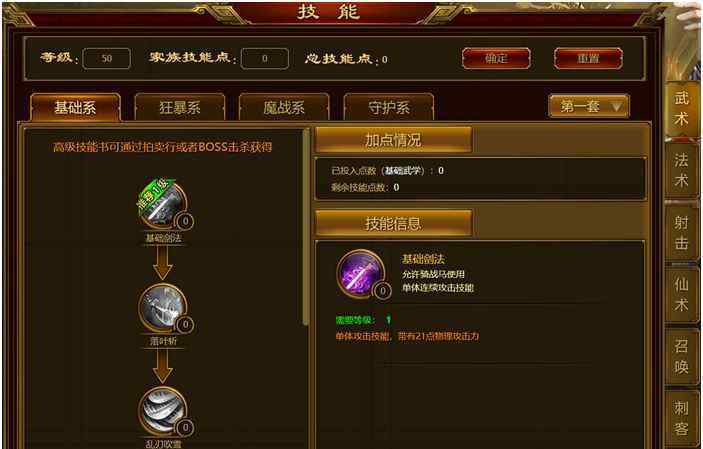Click the 重置 reset button
The height and width of the screenshot is (449, 703).
coord(588,58)
